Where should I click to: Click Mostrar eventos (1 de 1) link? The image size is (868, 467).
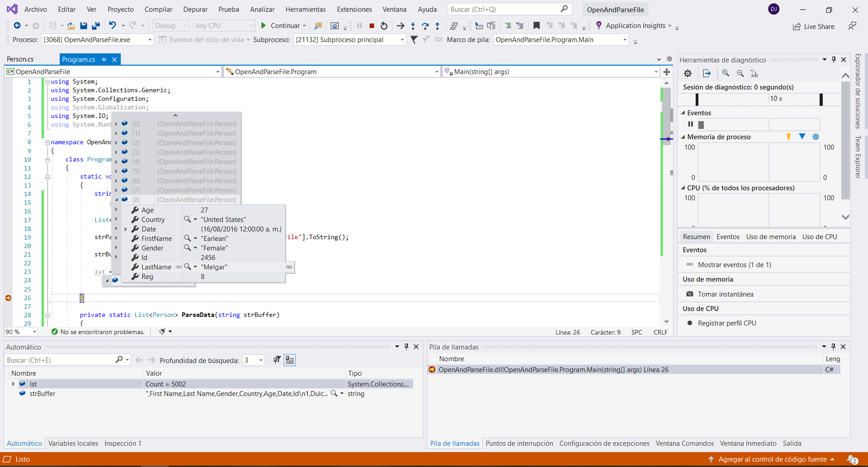[x=734, y=265]
